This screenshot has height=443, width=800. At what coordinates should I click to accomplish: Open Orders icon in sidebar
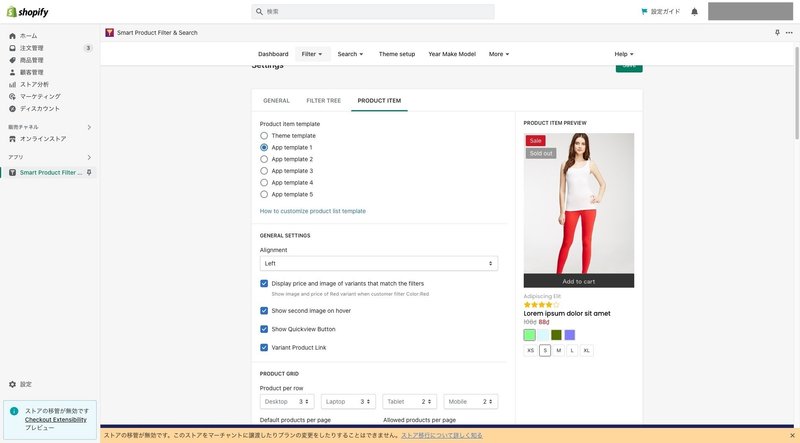coord(13,48)
